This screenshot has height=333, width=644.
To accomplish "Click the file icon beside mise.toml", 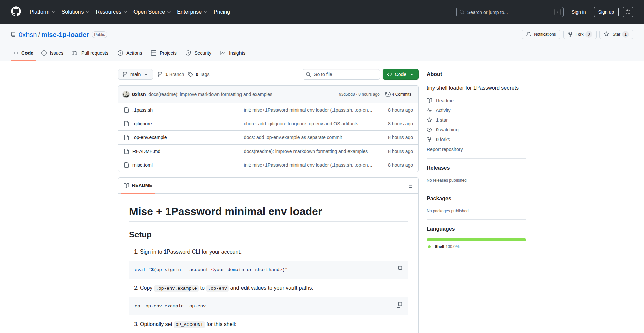I will [x=126, y=165].
